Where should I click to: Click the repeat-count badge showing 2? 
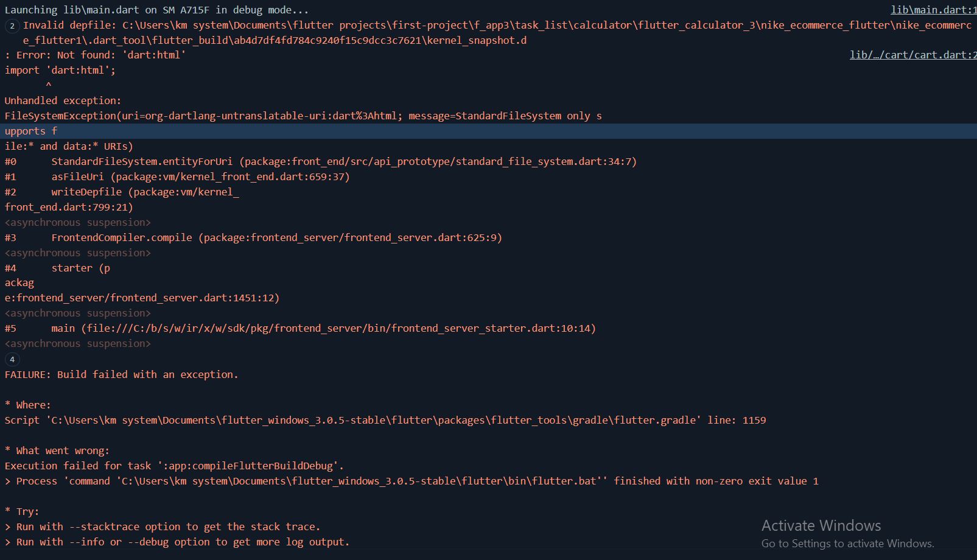[x=12, y=26]
